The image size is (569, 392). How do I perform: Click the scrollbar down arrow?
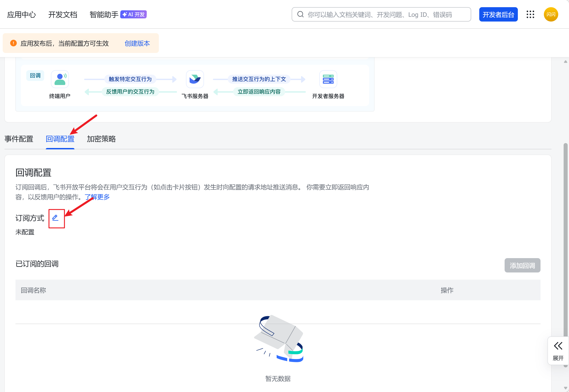566,388
